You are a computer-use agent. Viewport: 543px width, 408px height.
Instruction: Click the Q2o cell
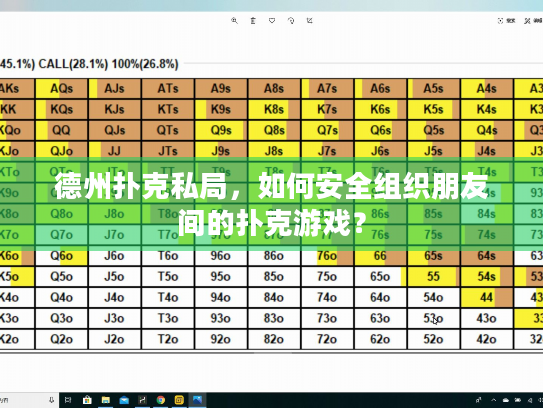tap(62, 339)
